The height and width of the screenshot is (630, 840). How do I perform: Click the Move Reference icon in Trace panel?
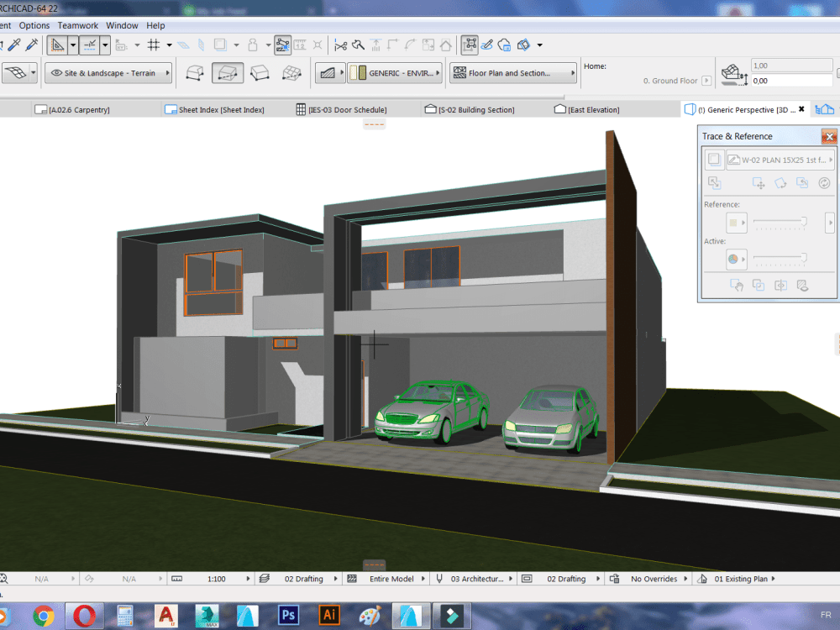pos(758,183)
